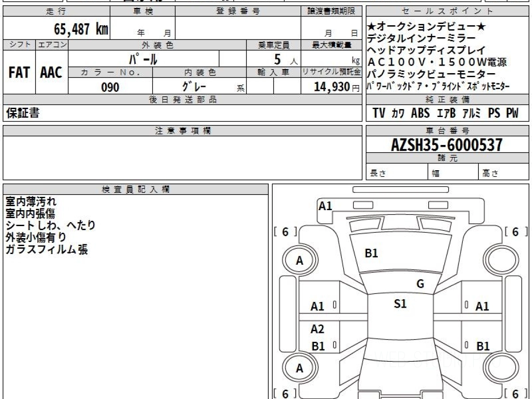Click the 高さ dimension label

pyautogui.click(x=491, y=174)
